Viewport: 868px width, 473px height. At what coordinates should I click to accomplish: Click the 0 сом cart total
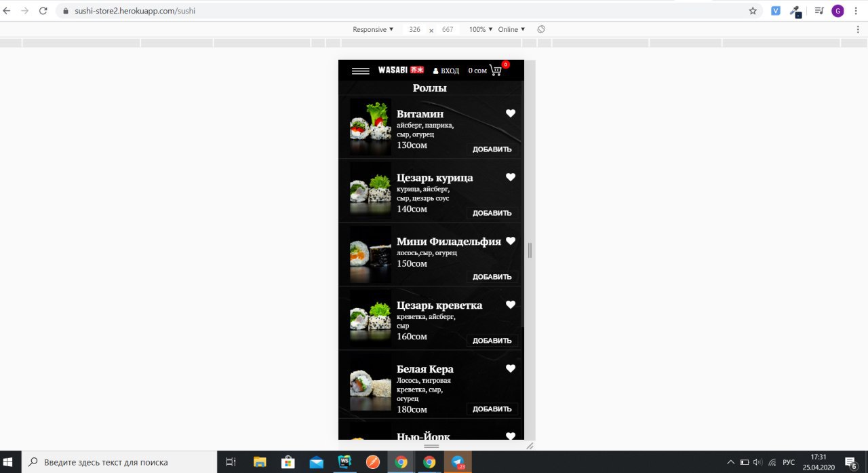tap(477, 71)
